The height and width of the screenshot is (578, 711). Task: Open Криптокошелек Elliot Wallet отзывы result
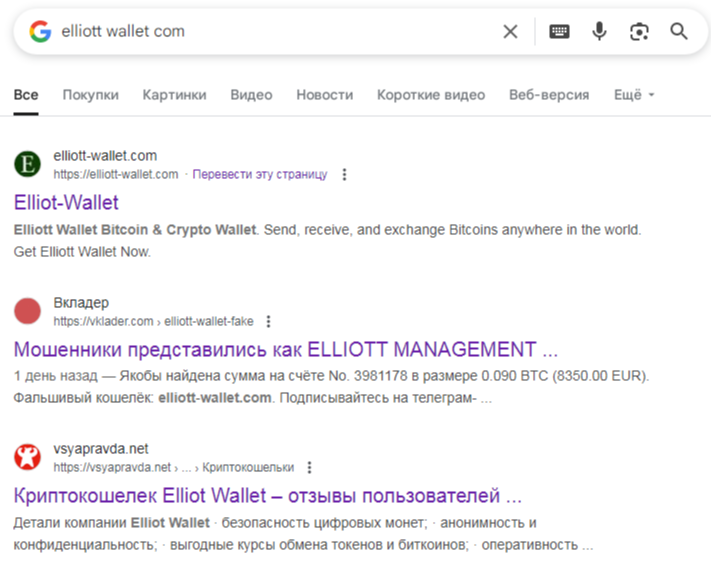tap(268, 495)
